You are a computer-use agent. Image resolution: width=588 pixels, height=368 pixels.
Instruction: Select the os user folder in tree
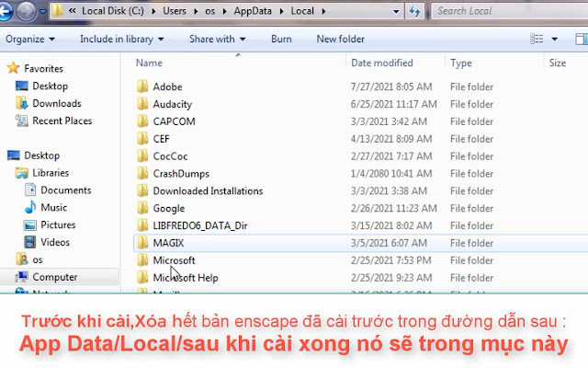28,259
